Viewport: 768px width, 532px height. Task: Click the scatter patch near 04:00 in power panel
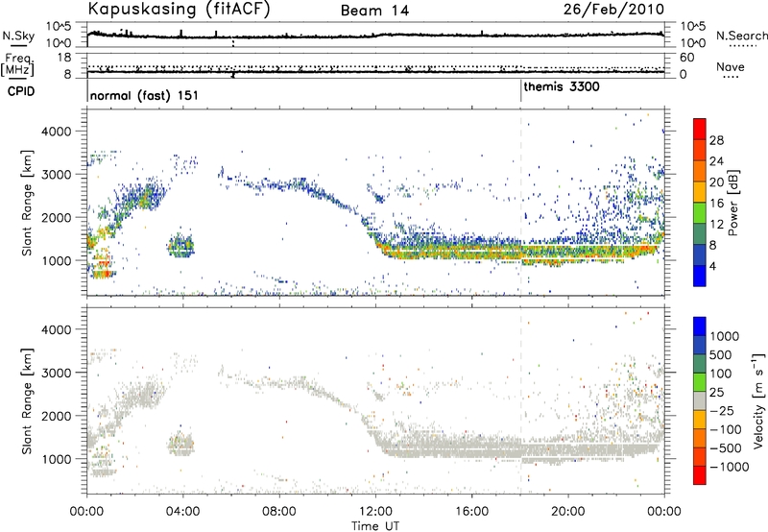pyautogui.click(x=180, y=245)
